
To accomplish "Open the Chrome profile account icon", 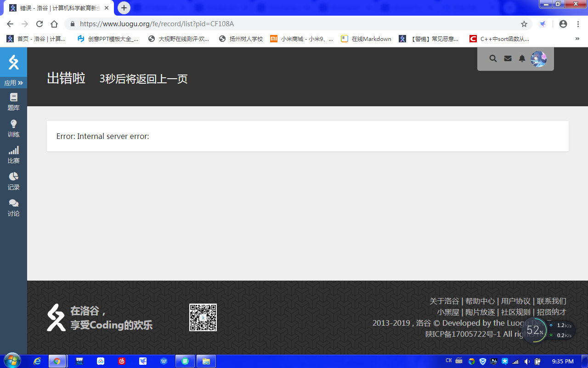I will [563, 24].
